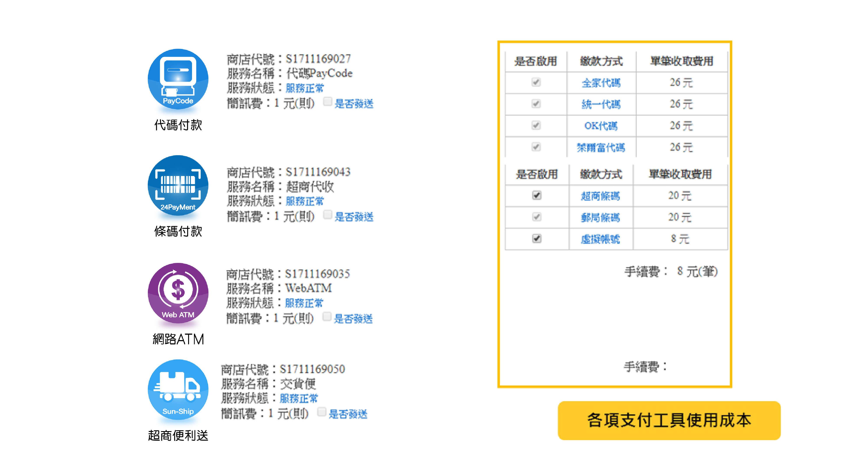868x476 pixels.
Task: Click the 網路ATM caption
Action: click(x=178, y=339)
